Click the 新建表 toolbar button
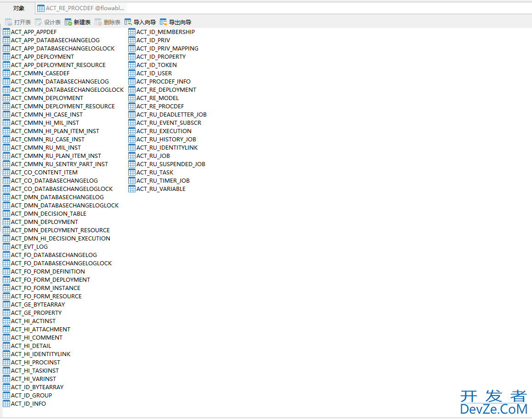 coord(78,22)
